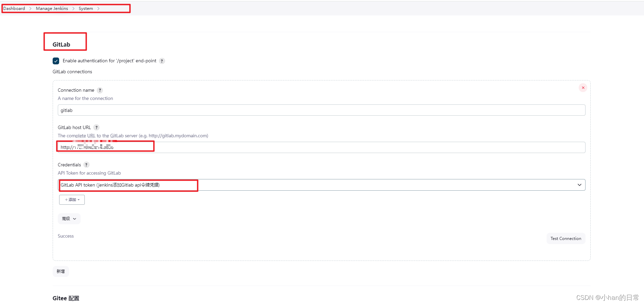Screen dimensions: 644x304
Task: Remove the GitLab connection with the red X
Action: pyautogui.click(x=583, y=88)
